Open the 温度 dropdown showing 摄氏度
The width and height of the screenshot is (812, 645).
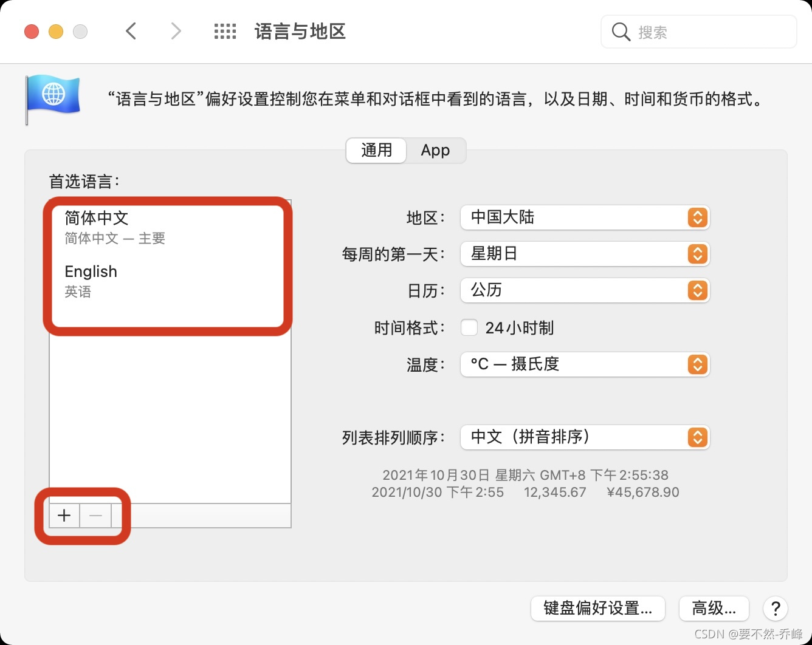[x=585, y=364]
